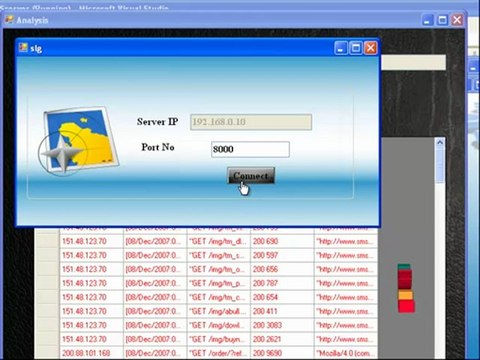This screenshot has height=360, width=480.
Task: Click the slg window title icon
Action: [x=23, y=48]
